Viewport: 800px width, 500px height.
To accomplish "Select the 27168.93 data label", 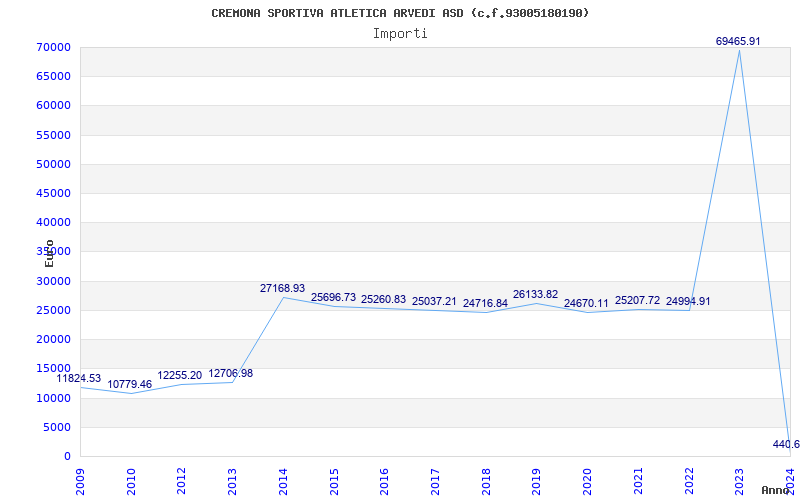I will click(282, 288).
